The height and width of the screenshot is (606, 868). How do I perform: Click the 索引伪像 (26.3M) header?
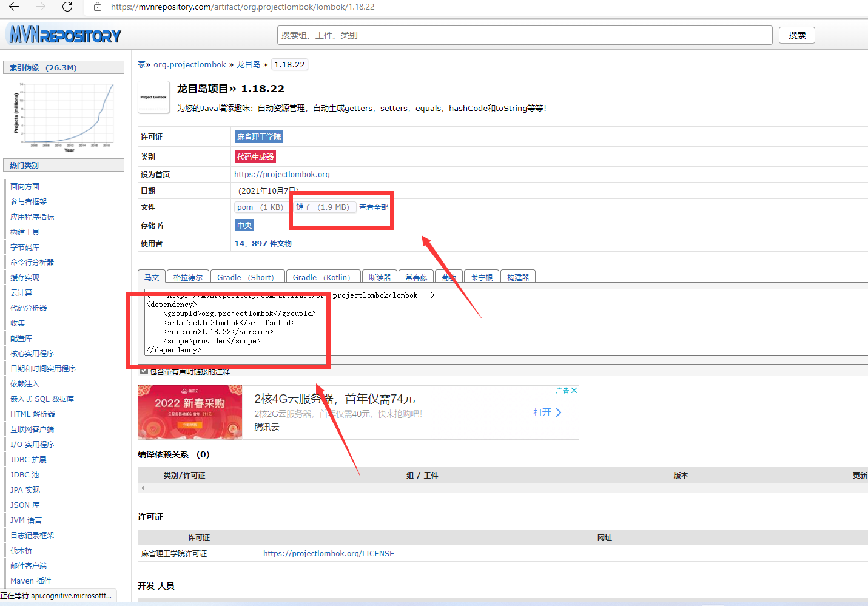(x=64, y=67)
